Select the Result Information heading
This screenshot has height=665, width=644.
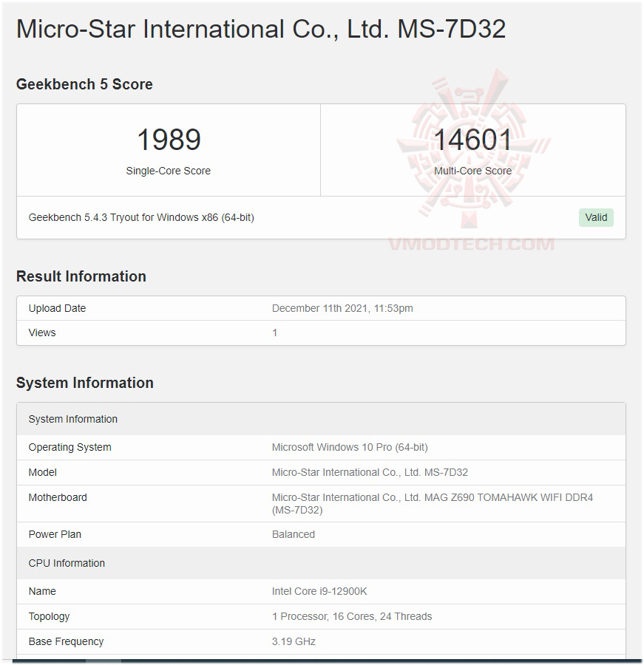81,276
